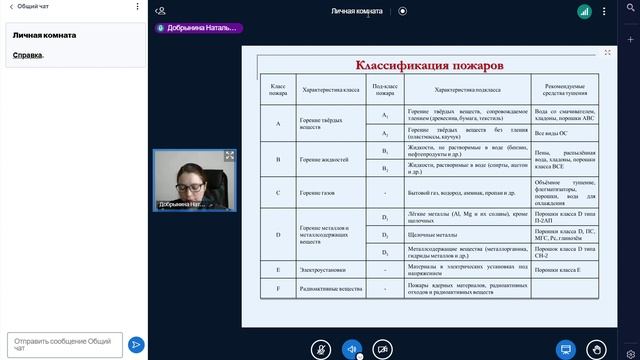This screenshot has height=360, width=640.
Task: Open chat options three-dot menu
Action: tap(138, 7)
